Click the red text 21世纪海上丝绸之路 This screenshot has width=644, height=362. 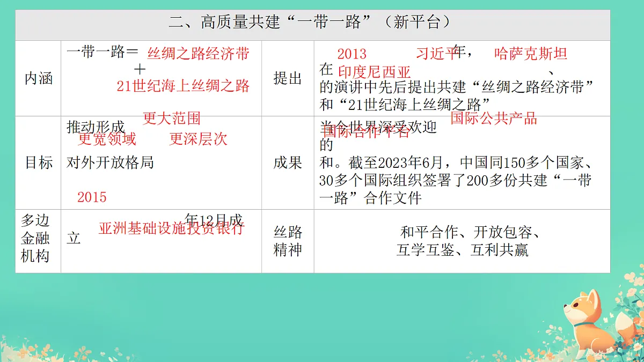coord(184,86)
